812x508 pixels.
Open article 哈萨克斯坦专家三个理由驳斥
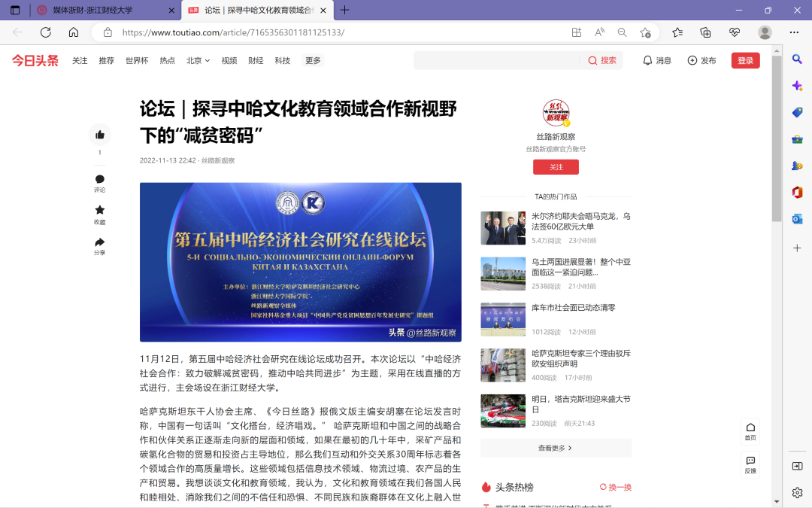(581, 359)
